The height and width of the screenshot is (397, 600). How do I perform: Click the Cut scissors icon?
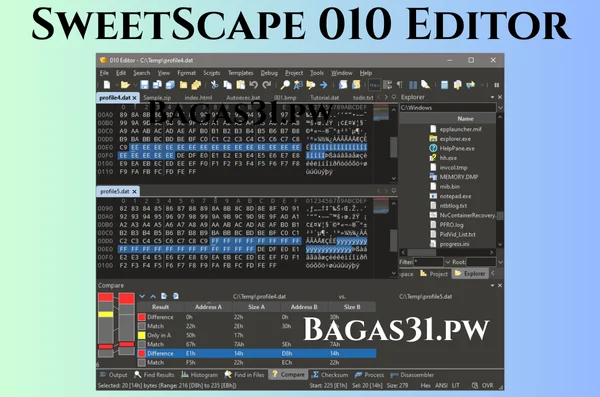tap(214, 85)
